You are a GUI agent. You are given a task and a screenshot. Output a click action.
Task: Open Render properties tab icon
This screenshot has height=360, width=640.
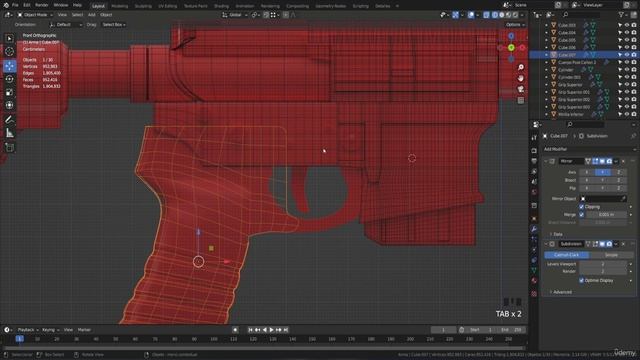tap(534, 151)
